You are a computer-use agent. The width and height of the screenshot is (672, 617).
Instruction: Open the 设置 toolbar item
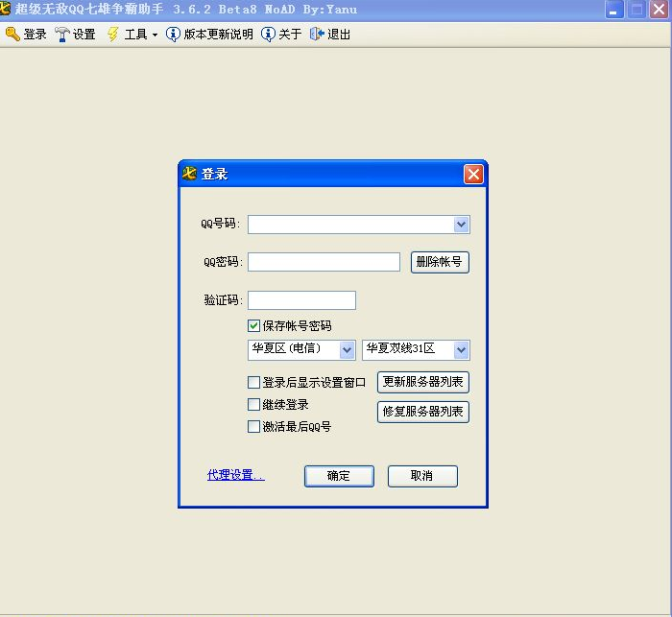click(76, 35)
